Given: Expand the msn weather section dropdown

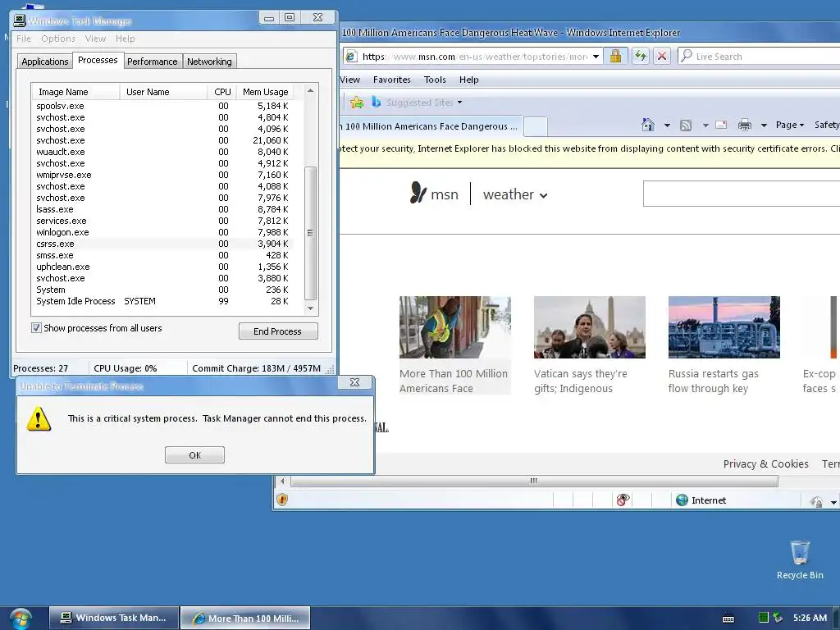Looking at the screenshot, I should [543, 195].
